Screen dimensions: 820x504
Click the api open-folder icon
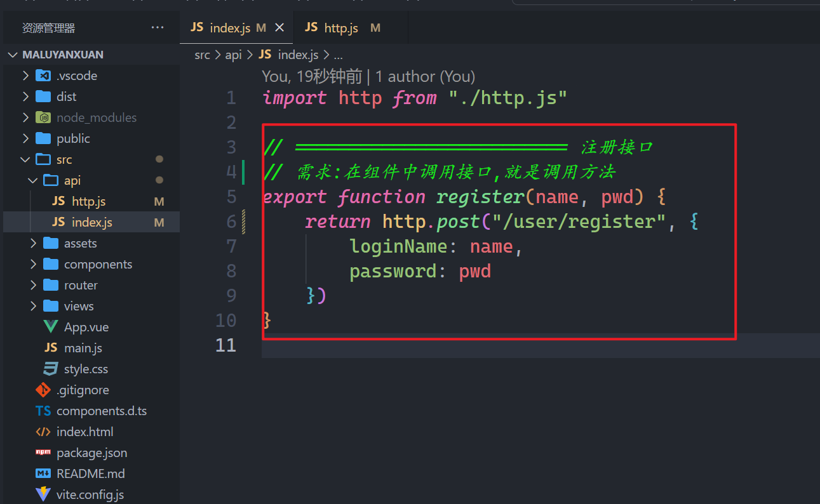point(51,180)
